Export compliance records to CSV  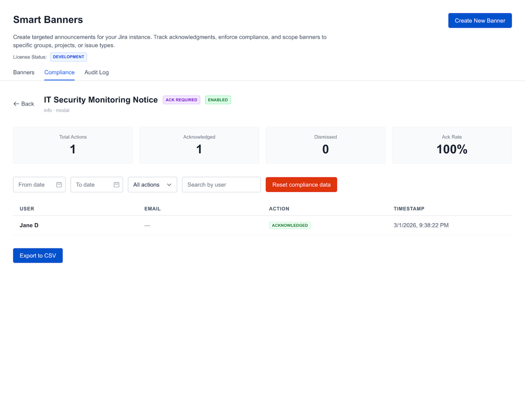coord(38,255)
